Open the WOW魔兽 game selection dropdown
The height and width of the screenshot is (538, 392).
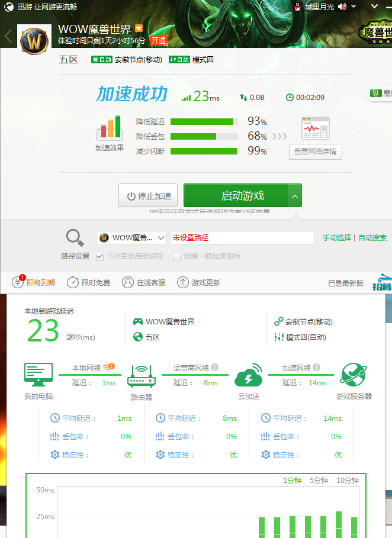click(132, 238)
